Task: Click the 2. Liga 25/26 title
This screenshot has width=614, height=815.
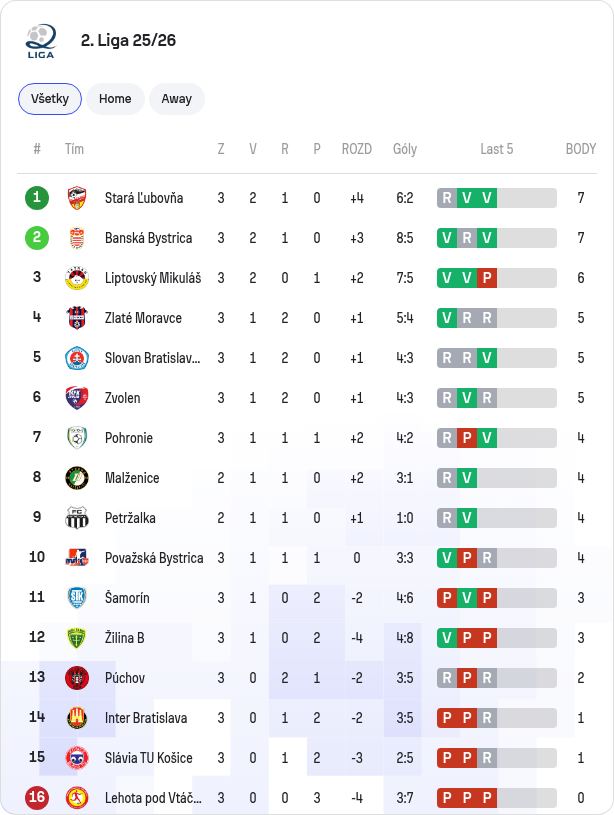Action: (128, 41)
